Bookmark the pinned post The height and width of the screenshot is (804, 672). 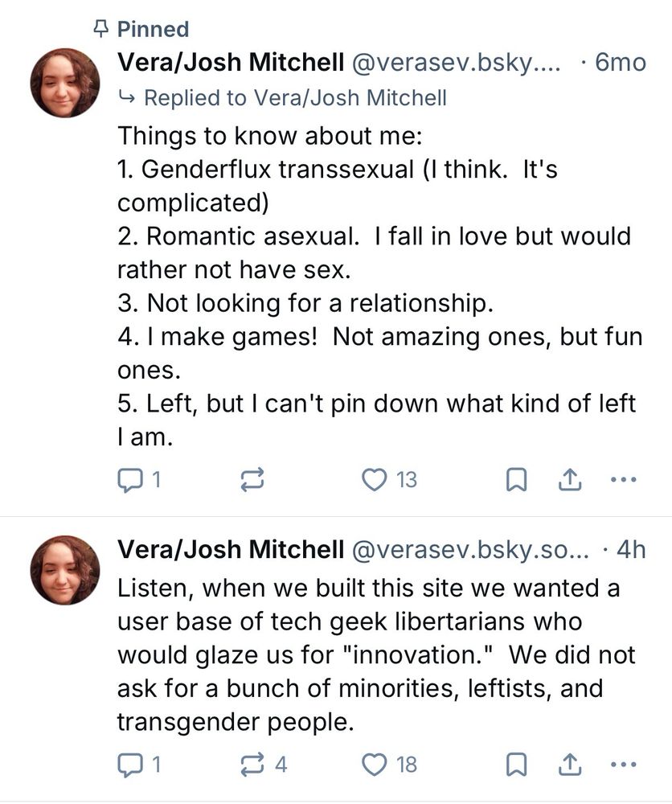click(x=516, y=480)
